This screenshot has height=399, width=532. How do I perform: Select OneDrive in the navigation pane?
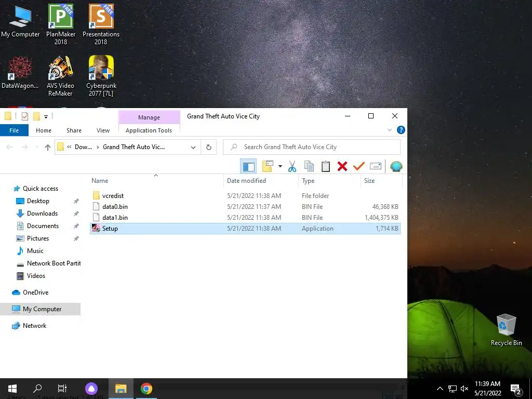tap(35, 292)
